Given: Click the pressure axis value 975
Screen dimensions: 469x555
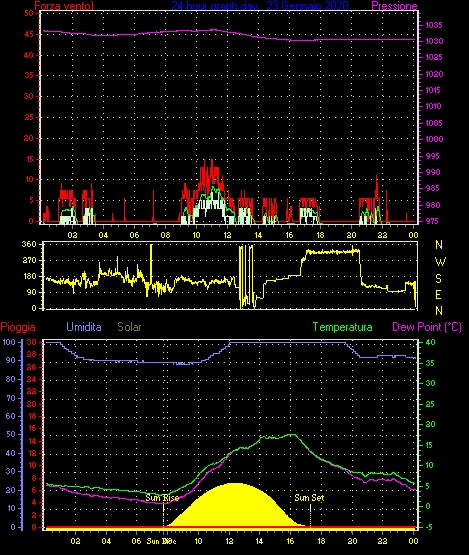Looking at the screenshot, I should click(x=433, y=221).
